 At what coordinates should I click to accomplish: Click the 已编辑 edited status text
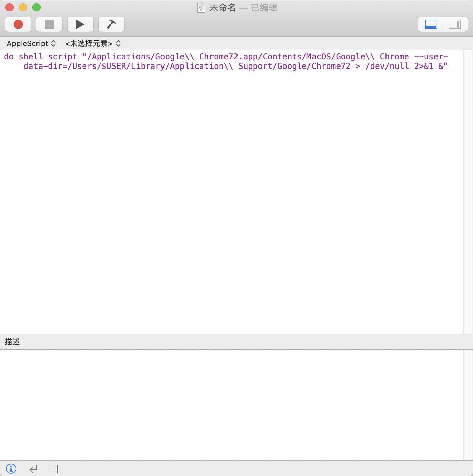pyautogui.click(x=264, y=8)
